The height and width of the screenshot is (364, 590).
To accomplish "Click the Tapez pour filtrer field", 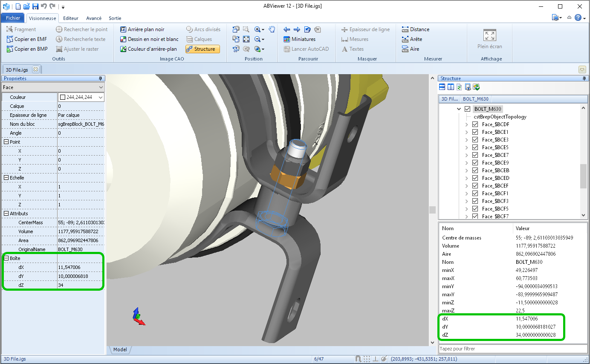I will tap(512, 349).
